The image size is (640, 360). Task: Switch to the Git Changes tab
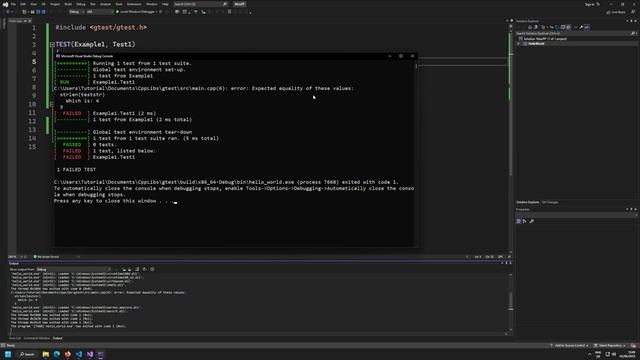click(550, 202)
